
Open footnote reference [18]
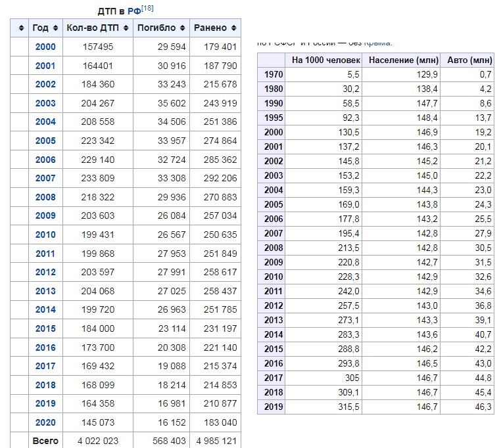[x=147, y=9]
